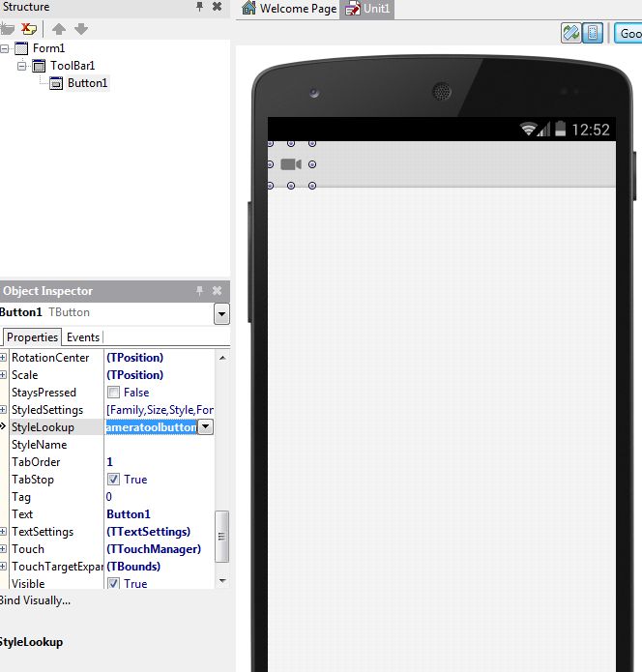
Task: Move selected item up with up arrow
Action: pos(59,29)
